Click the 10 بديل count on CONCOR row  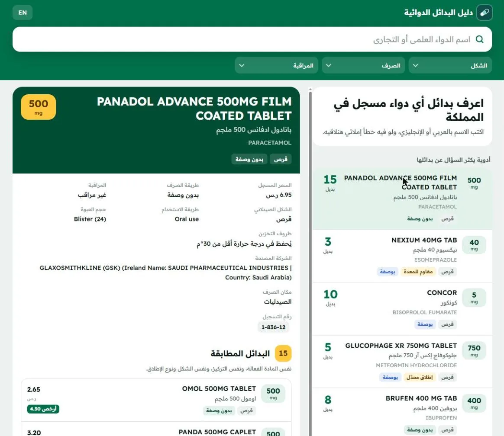[330, 298]
